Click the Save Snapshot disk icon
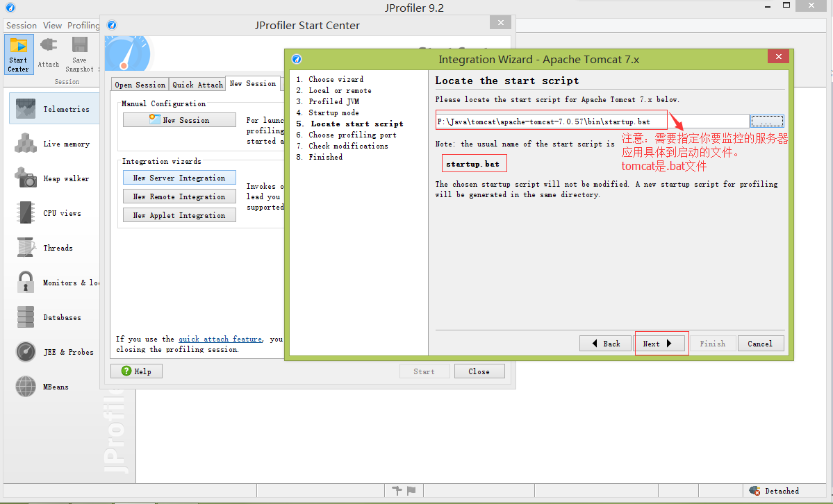The image size is (833, 504). (x=80, y=45)
